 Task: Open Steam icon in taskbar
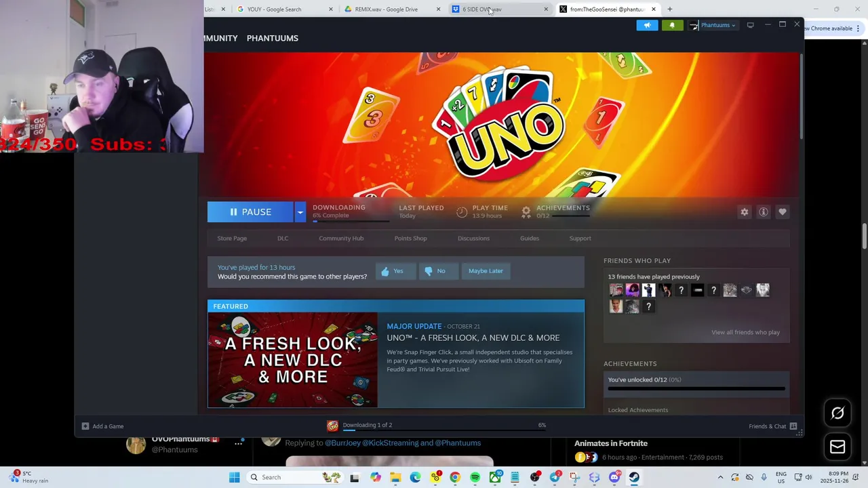point(633,477)
